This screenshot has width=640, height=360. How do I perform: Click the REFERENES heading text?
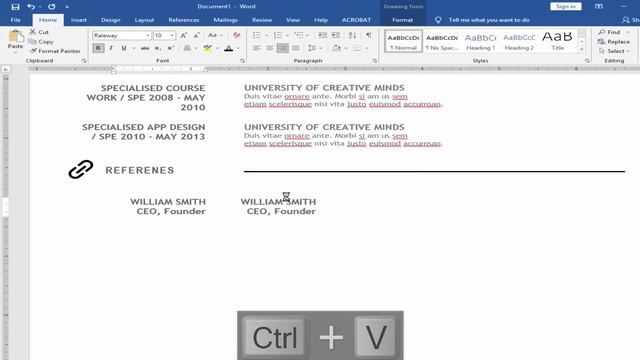tap(140, 170)
